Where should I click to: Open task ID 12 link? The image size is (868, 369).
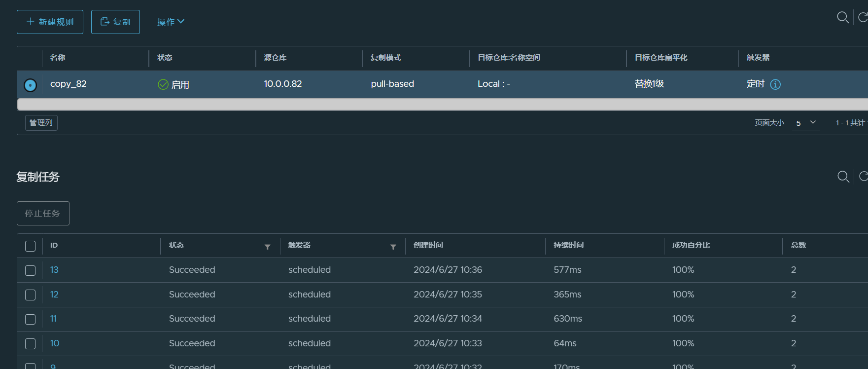pyautogui.click(x=54, y=295)
